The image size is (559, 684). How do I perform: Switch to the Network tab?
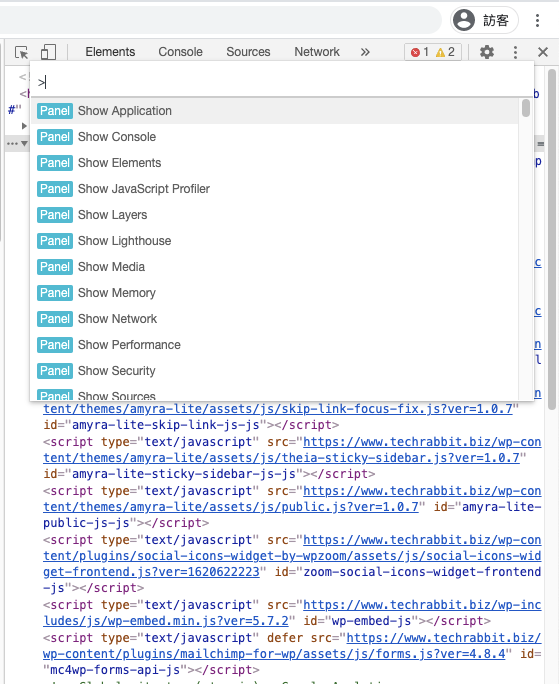[x=317, y=52]
